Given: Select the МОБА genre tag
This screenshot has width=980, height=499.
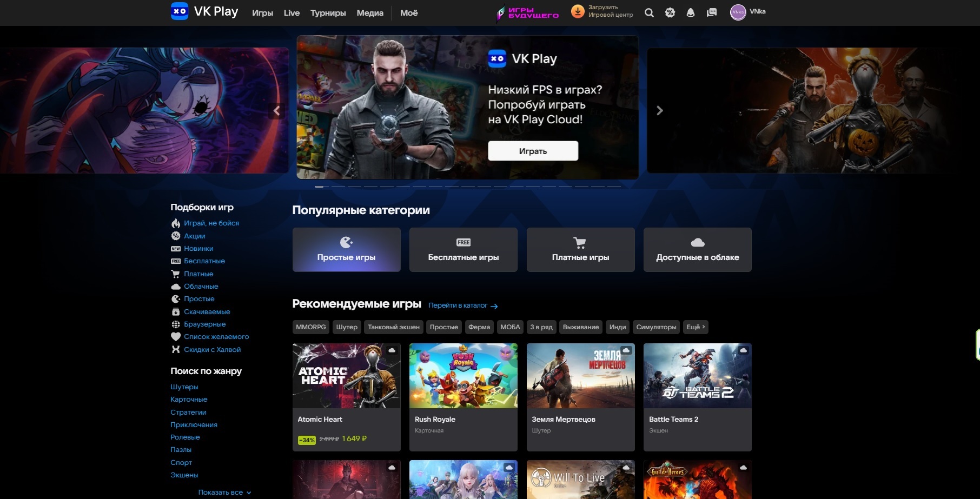Looking at the screenshot, I should click(x=510, y=327).
